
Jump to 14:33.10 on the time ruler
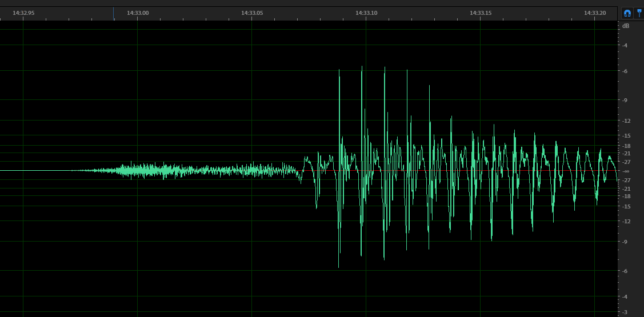(366, 13)
